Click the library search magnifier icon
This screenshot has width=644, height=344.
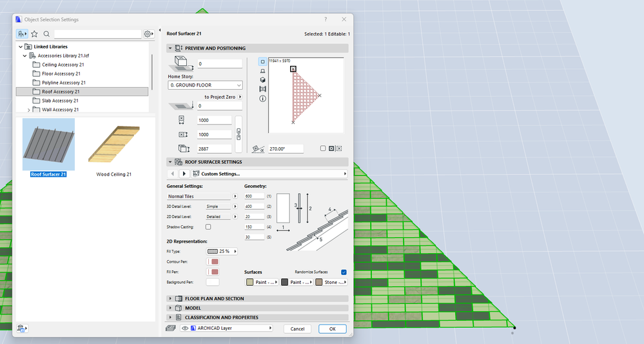pyautogui.click(x=46, y=34)
